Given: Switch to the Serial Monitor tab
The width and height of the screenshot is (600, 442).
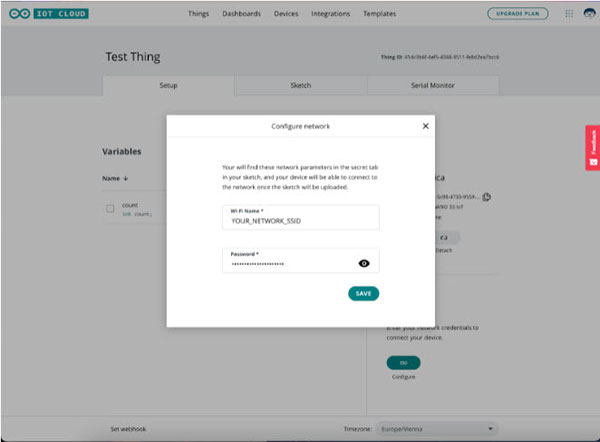Looking at the screenshot, I should [x=432, y=85].
